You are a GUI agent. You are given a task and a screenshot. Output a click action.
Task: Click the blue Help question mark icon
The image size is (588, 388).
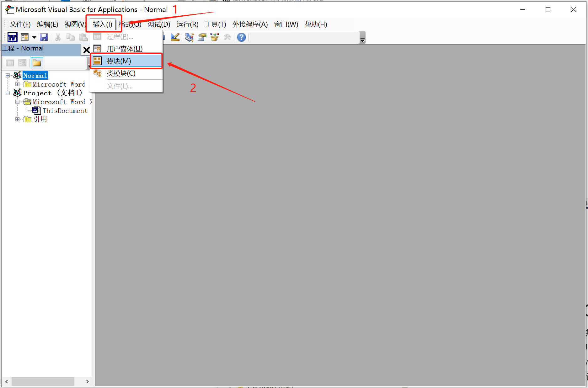click(241, 37)
